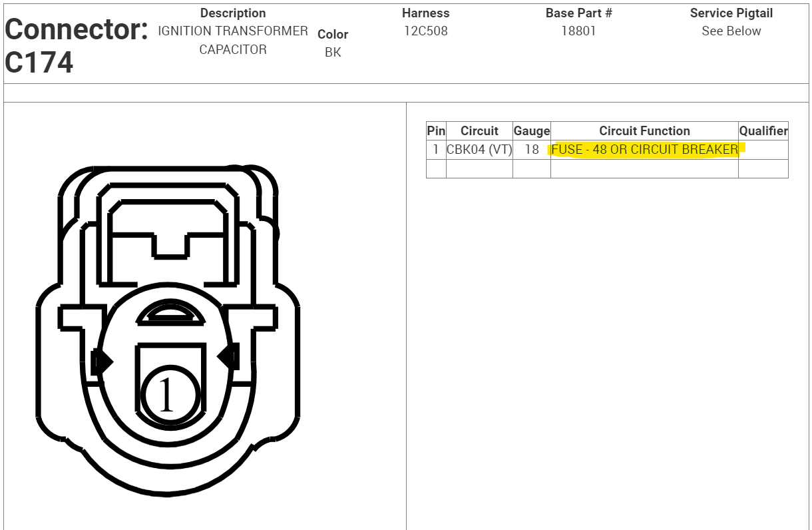Click the Circuit column header
812x530 pixels.
pyautogui.click(x=479, y=131)
